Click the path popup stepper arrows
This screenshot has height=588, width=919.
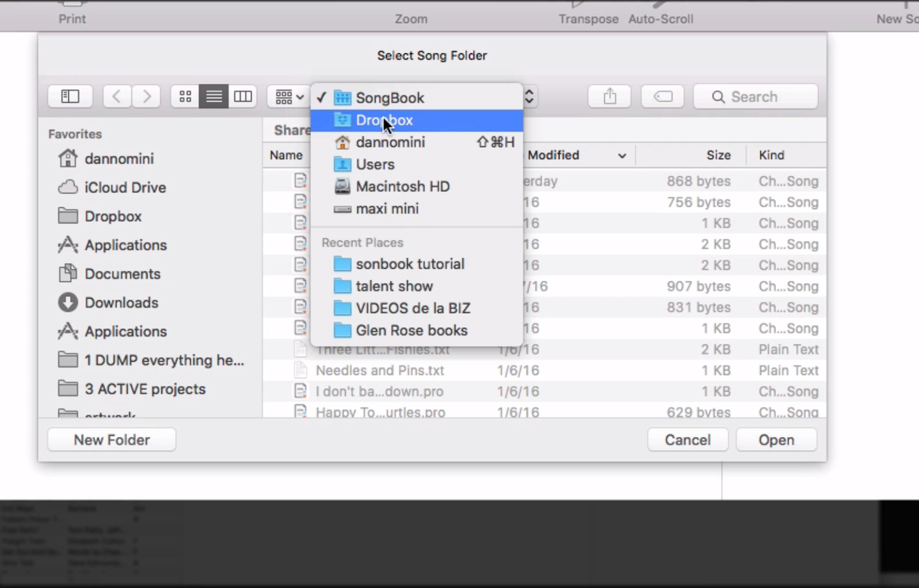pyautogui.click(x=529, y=96)
